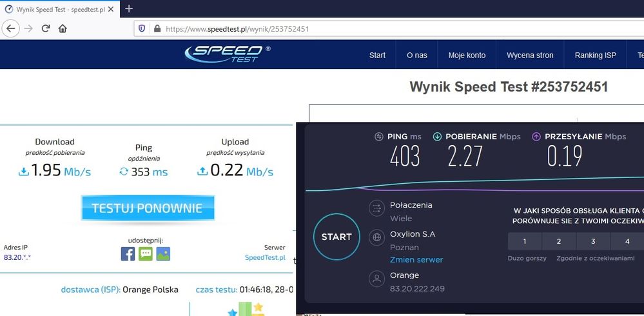Share result as image icon
The height and width of the screenshot is (316, 644).
point(163,254)
